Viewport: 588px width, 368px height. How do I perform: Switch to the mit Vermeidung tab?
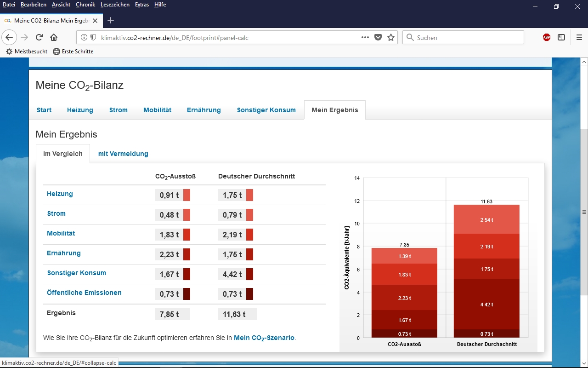click(x=123, y=154)
